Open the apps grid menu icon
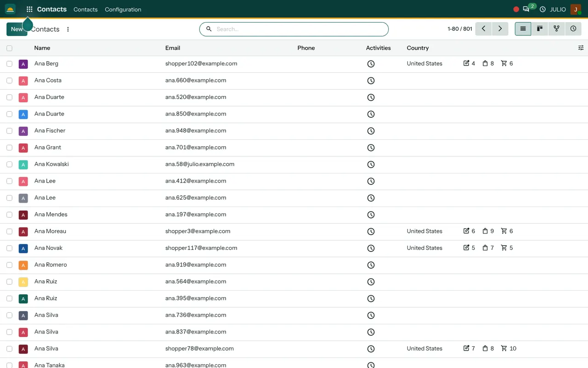The width and height of the screenshot is (588, 368). pyautogui.click(x=29, y=9)
